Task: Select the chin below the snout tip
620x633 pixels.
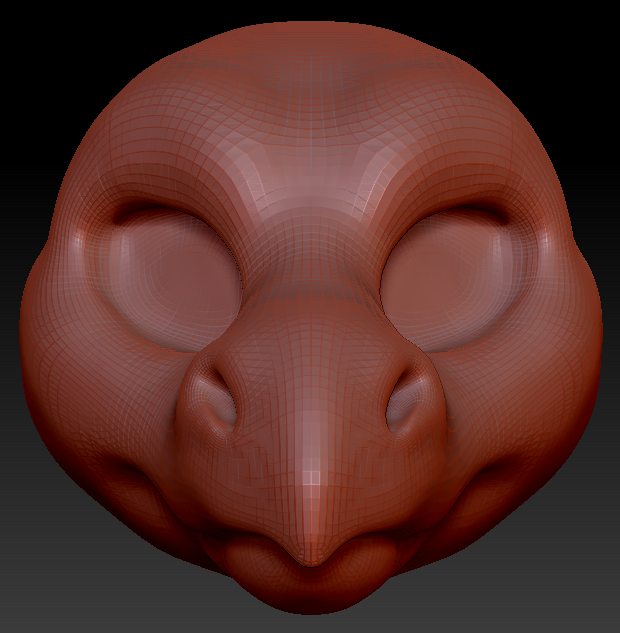Action: tap(312, 595)
